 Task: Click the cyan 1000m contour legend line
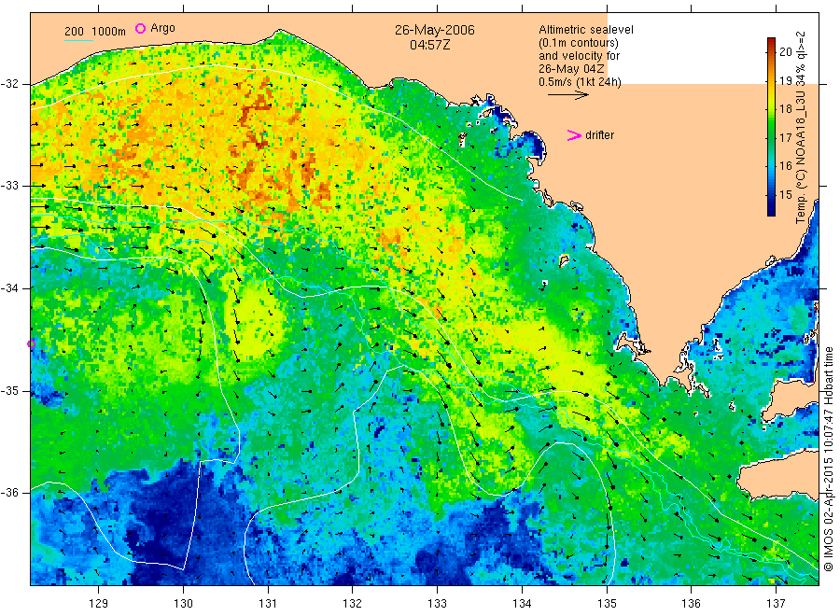coord(78,40)
